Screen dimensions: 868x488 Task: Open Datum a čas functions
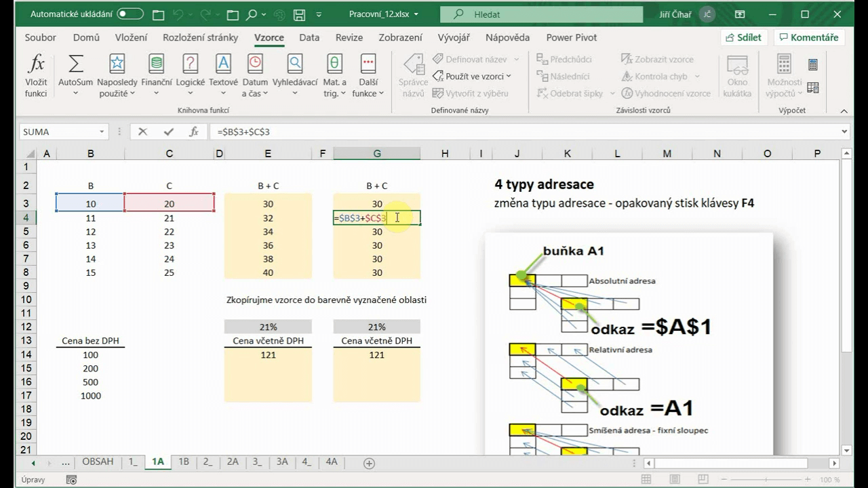tap(255, 75)
